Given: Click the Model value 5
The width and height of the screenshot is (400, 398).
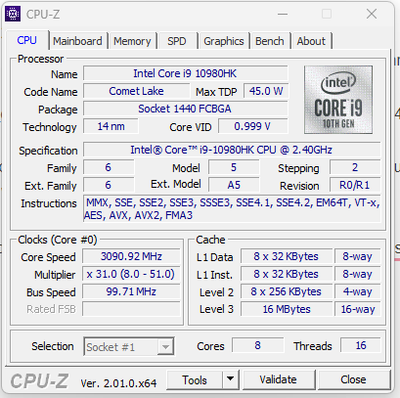Looking at the screenshot, I should click(234, 167).
